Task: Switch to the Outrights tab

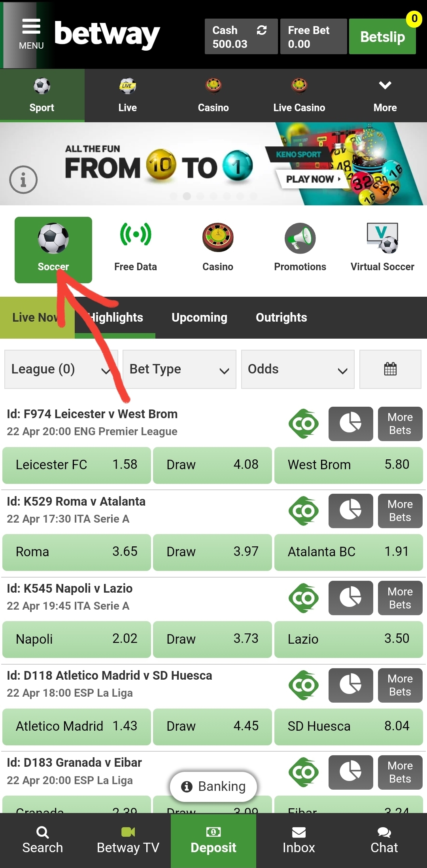Action: click(282, 317)
